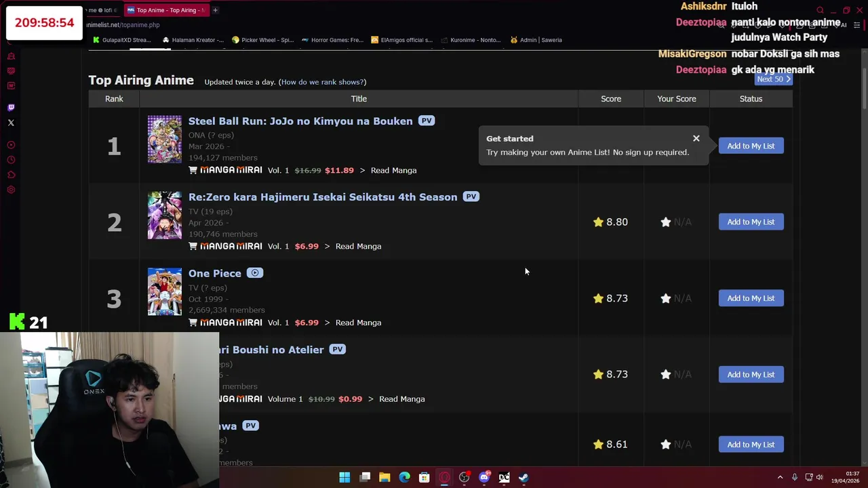The image size is (868, 488).
Task: Open 'How do we rank shows?' link
Action: tap(322, 82)
